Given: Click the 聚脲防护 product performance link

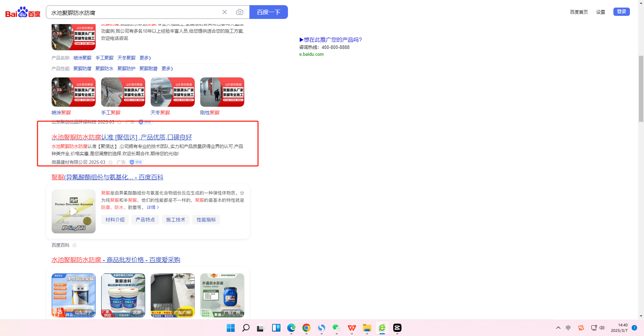Looking at the screenshot, I should [x=127, y=69].
